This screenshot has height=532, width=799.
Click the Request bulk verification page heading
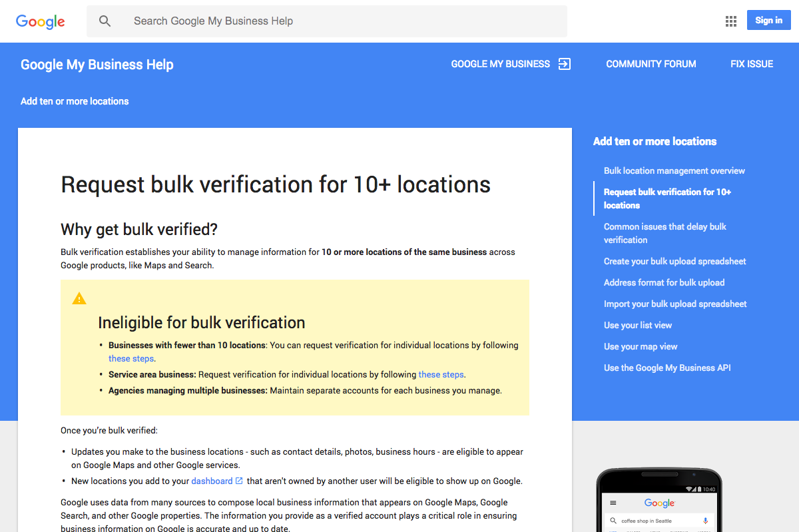click(x=276, y=184)
